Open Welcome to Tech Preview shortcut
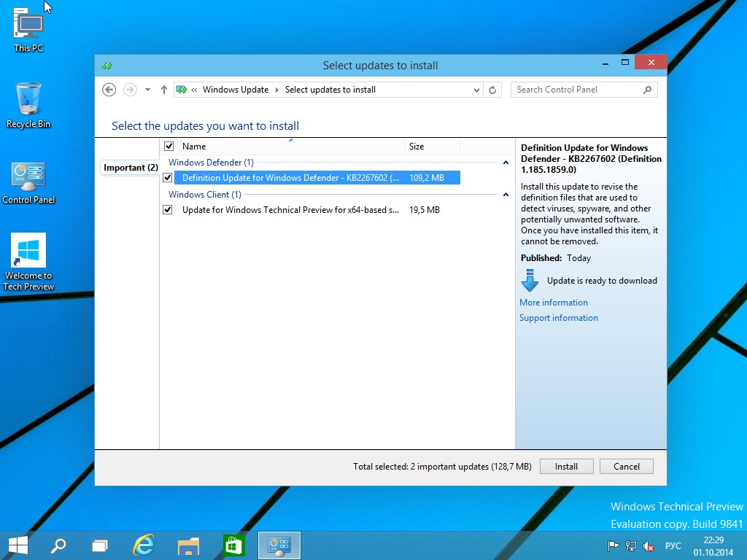Image resolution: width=747 pixels, height=560 pixels. pos(28,262)
